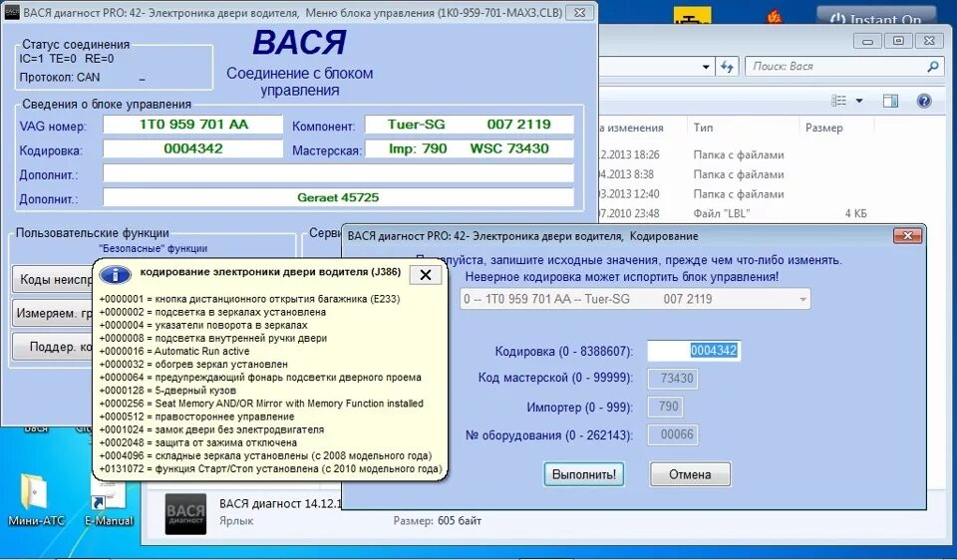
Task: Open the view options dropdown arrow in Explorer
Action: [859, 101]
